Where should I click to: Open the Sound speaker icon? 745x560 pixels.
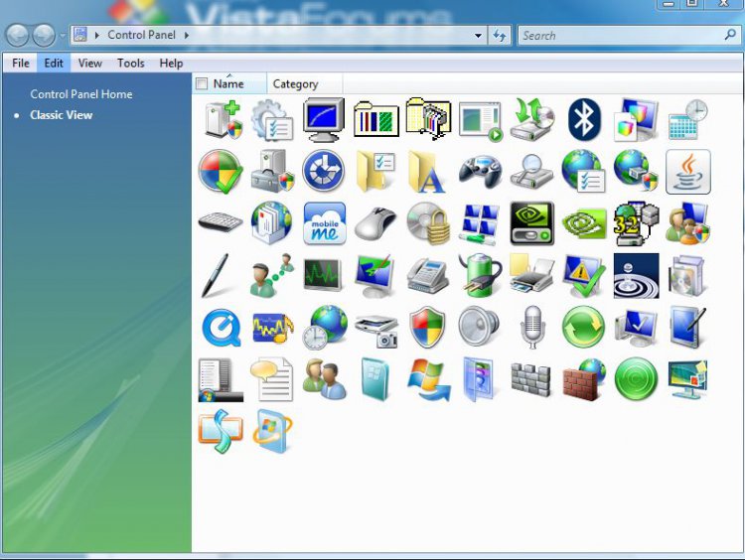479,328
